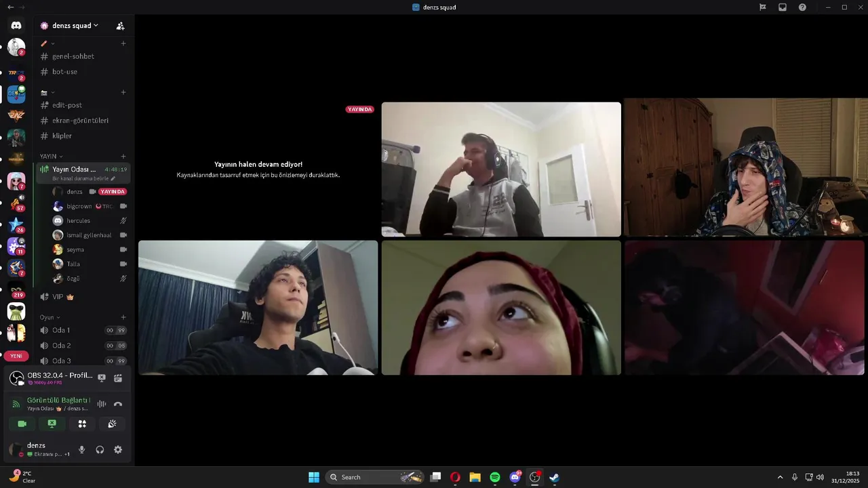The width and height of the screenshot is (868, 488).
Task: Deafen with the headphones icon
Action: [x=100, y=449]
